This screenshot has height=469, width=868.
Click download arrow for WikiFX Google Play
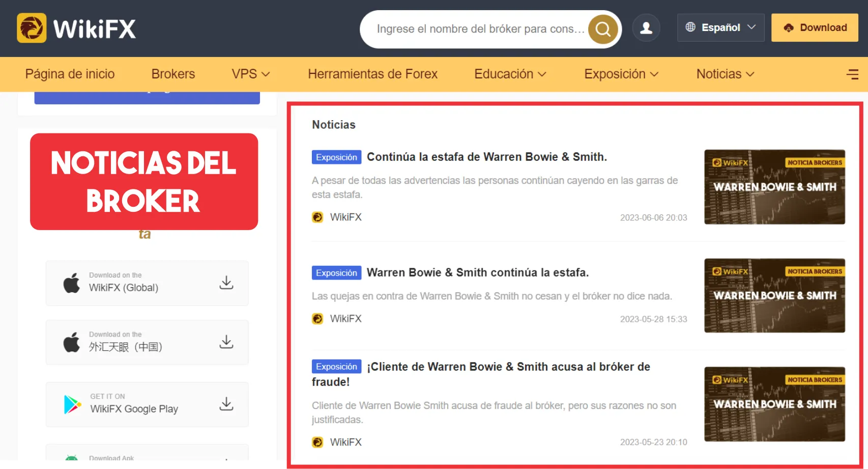pyautogui.click(x=226, y=404)
